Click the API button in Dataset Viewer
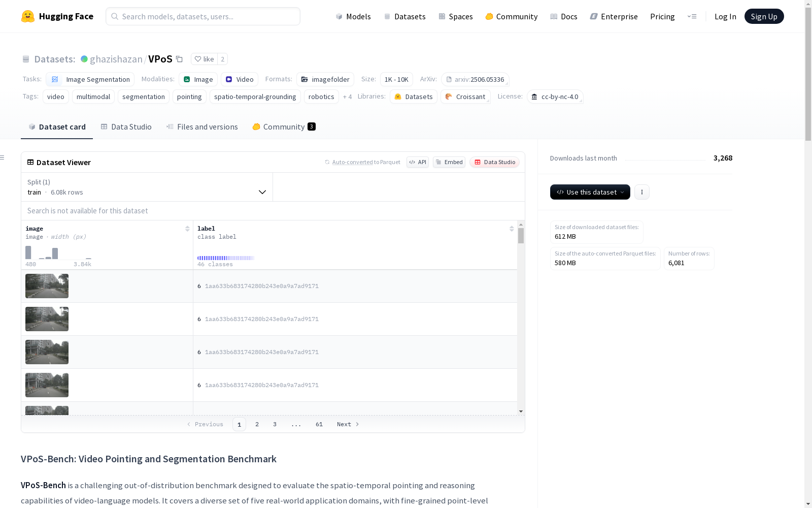 (418, 162)
